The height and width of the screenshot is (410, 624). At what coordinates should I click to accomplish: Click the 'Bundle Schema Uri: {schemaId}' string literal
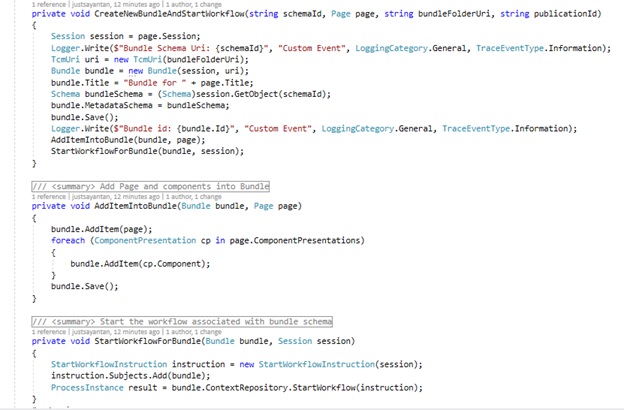point(193,48)
